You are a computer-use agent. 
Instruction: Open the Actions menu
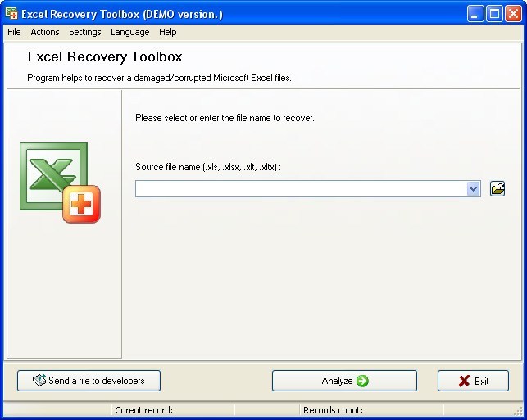pos(45,32)
